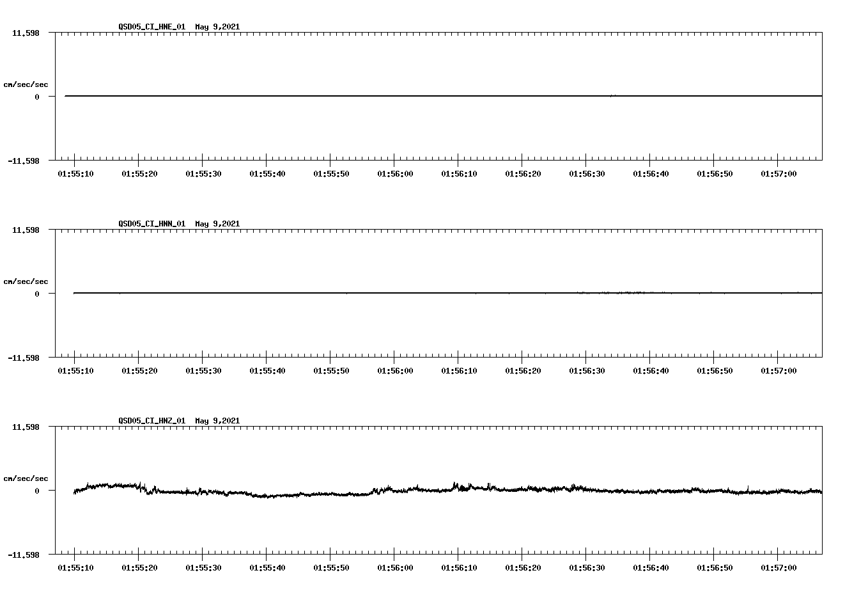
Task: Select the flat waveform trace in the HNN plot
Action: (x=384, y=294)
